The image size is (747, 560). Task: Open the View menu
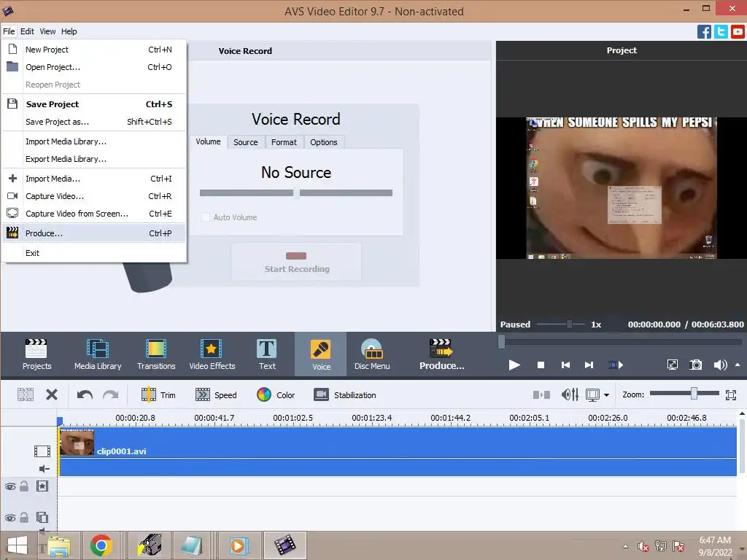[47, 31]
